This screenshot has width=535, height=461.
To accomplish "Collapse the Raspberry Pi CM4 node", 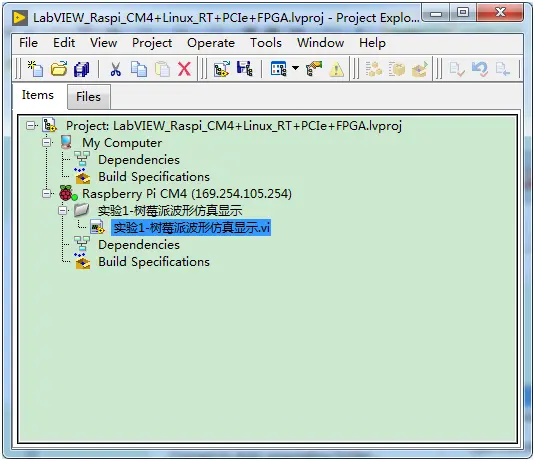I will 47,194.
